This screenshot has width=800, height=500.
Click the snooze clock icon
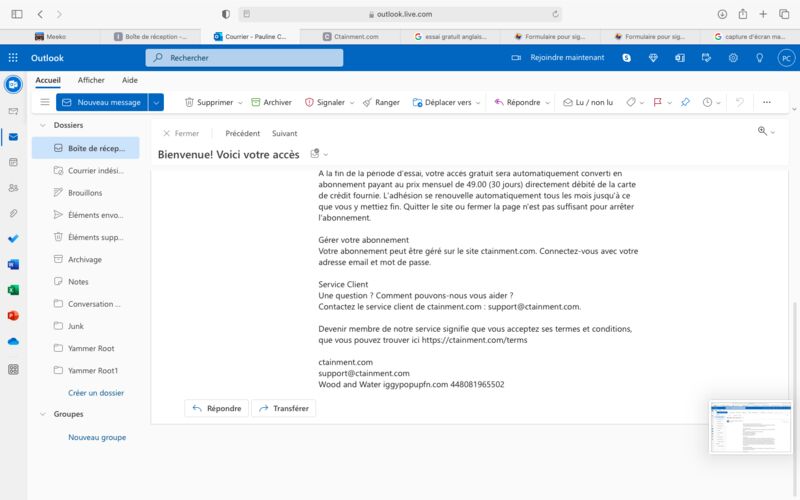point(707,102)
